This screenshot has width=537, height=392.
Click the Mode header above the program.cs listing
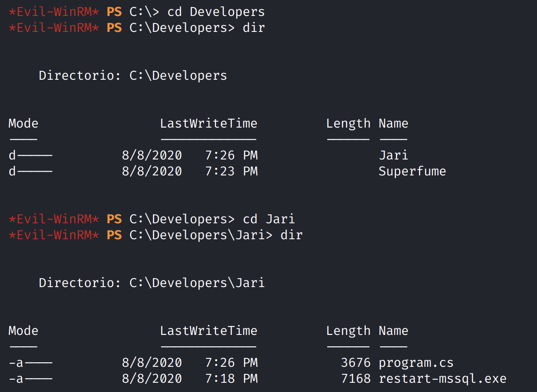23,331
